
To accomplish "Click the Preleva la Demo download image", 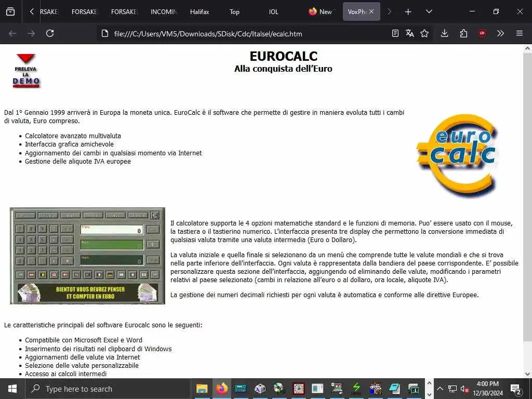I will tap(26, 71).
